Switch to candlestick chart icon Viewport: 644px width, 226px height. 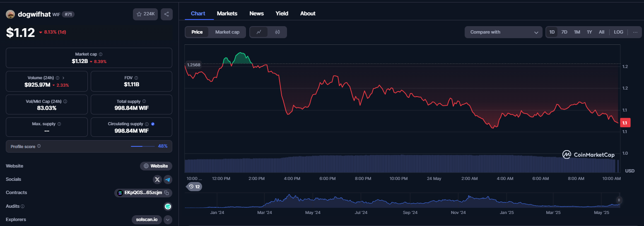pyautogui.click(x=277, y=32)
